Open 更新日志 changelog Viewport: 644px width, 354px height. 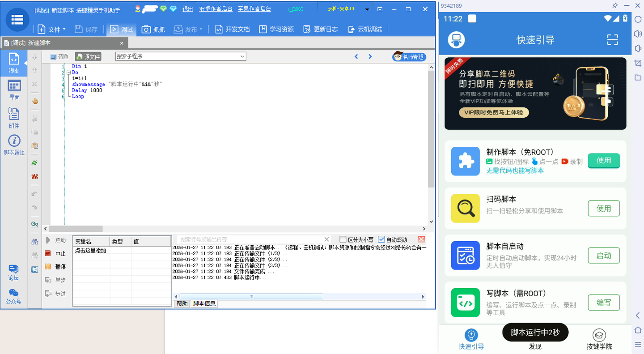[320, 29]
